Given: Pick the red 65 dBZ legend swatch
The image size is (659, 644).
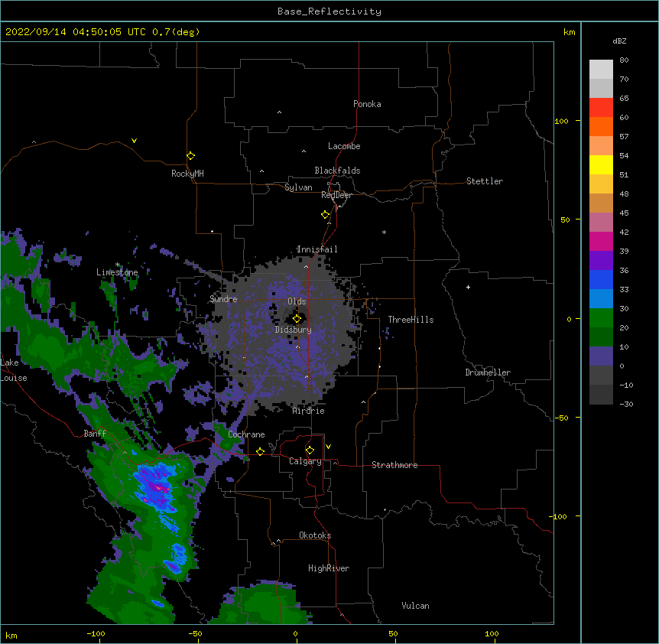Looking at the screenshot, I should pyautogui.click(x=601, y=108).
